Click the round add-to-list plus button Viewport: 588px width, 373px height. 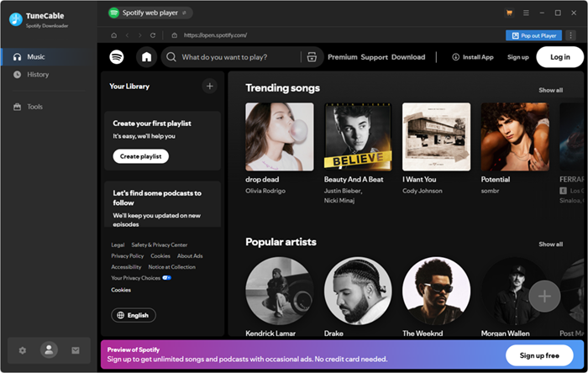coord(544,296)
